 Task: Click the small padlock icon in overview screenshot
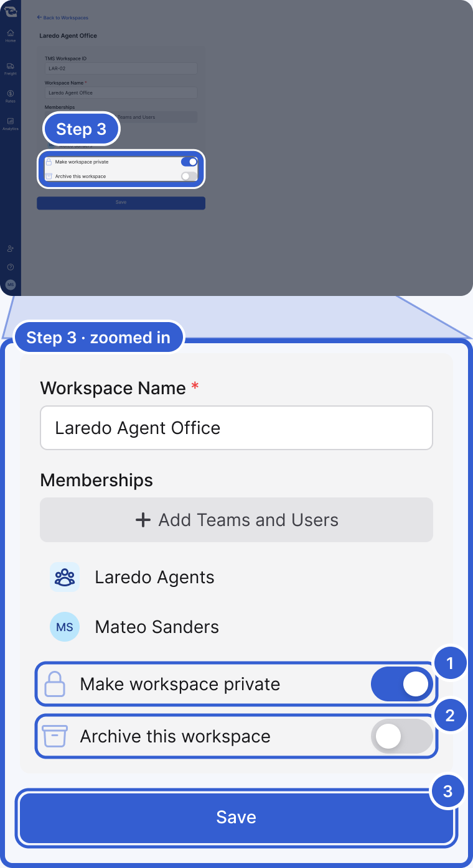pyautogui.click(x=49, y=162)
